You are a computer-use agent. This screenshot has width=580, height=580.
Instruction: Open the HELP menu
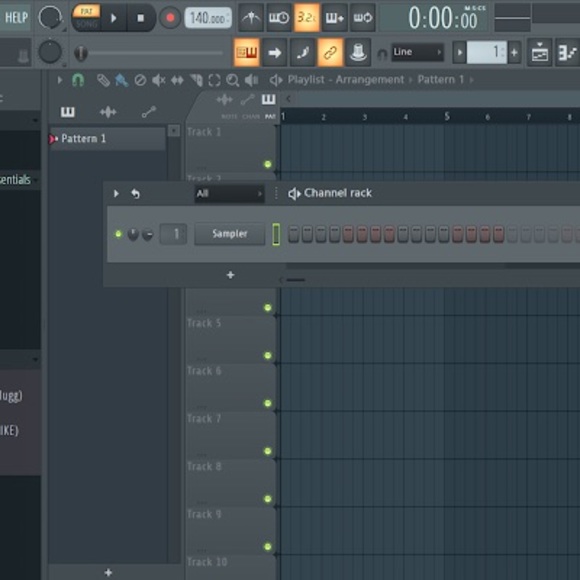click(x=16, y=17)
